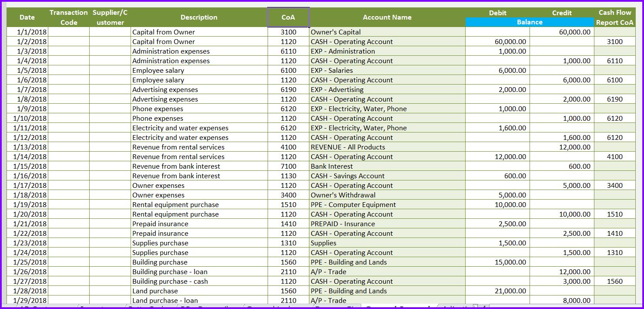Select the 6,000.00 debit on 1/5/2018

pyautogui.click(x=498, y=70)
